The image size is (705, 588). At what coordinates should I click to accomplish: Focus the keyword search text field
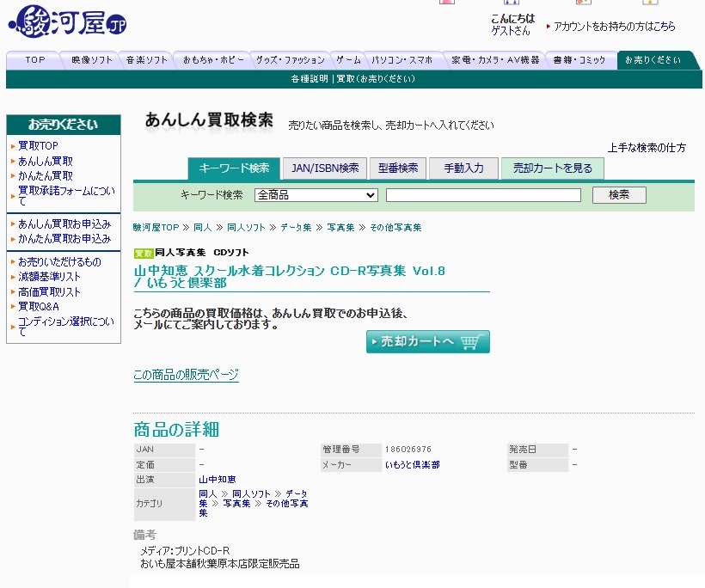tap(483, 194)
